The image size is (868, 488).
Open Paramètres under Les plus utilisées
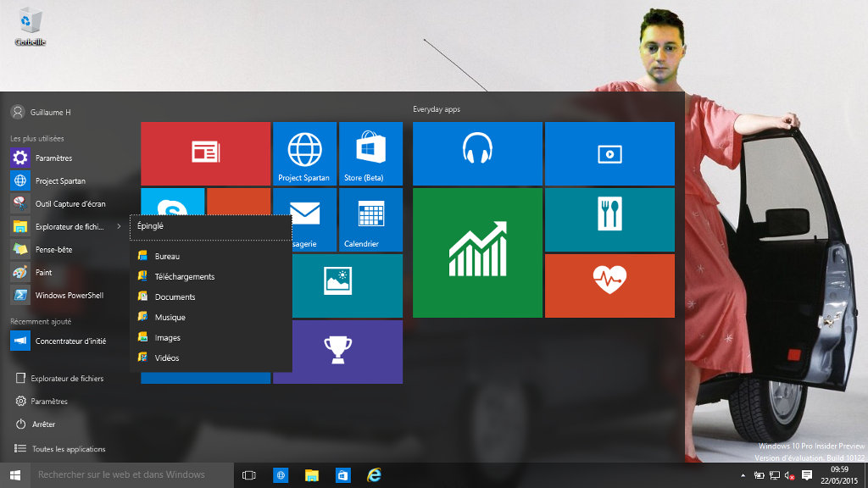click(x=65, y=158)
